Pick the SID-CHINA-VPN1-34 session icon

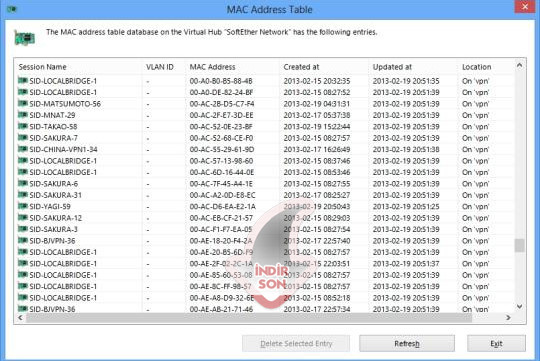click(23, 149)
